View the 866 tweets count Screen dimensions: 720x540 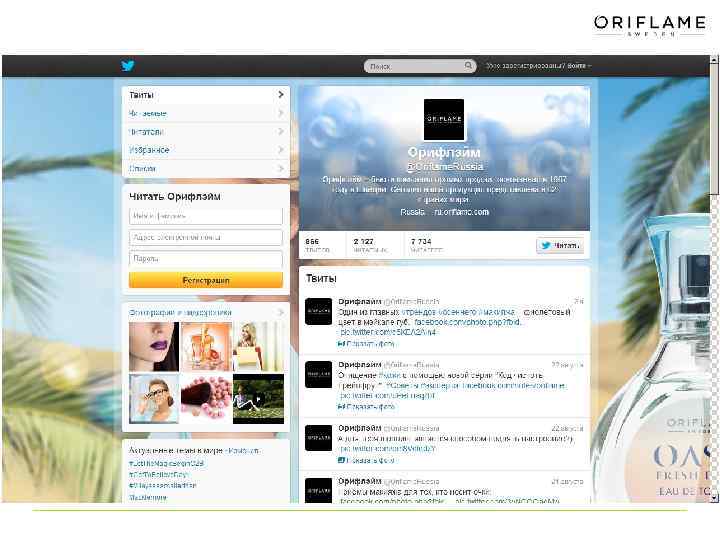pos(317,245)
